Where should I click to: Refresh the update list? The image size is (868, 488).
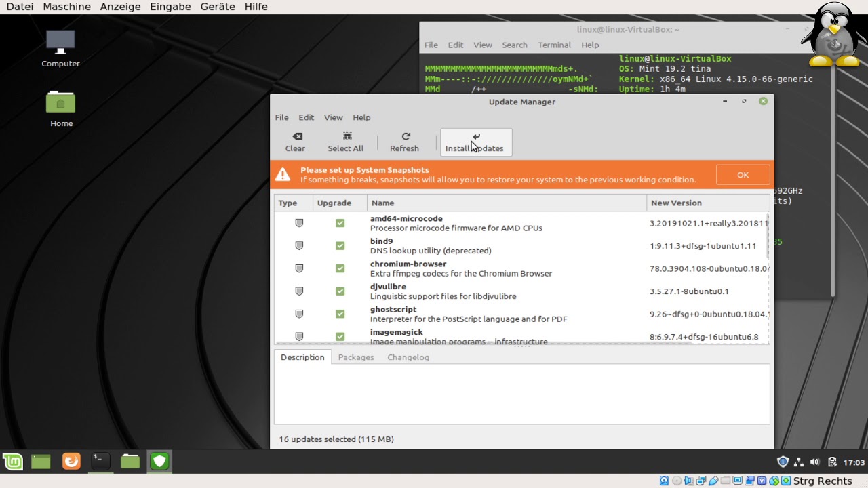pyautogui.click(x=405, y=142)
